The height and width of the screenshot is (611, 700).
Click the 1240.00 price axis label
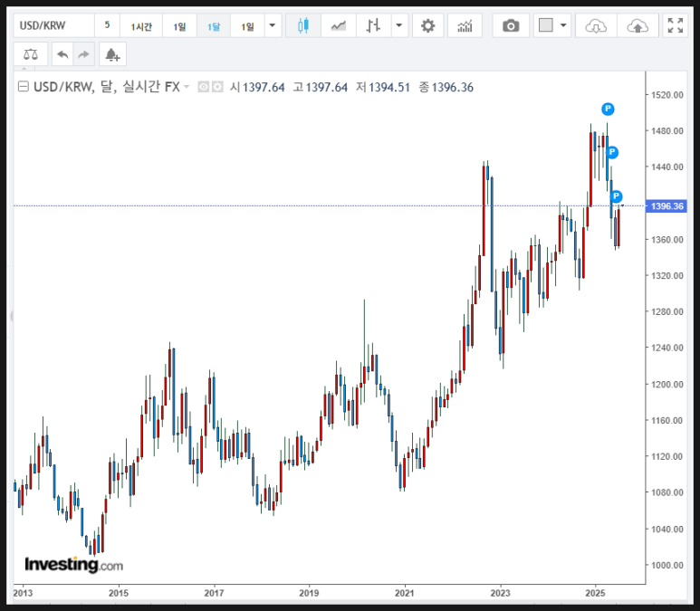[x=667, y=348]
